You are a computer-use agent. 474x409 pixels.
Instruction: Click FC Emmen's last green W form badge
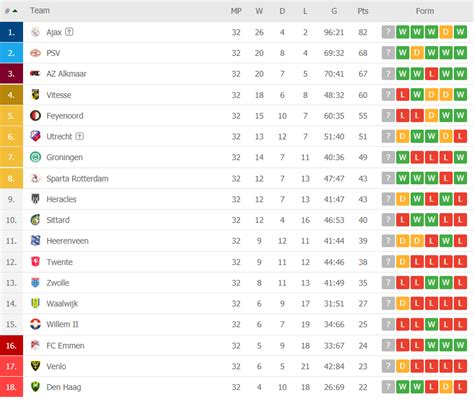(460, 345)
